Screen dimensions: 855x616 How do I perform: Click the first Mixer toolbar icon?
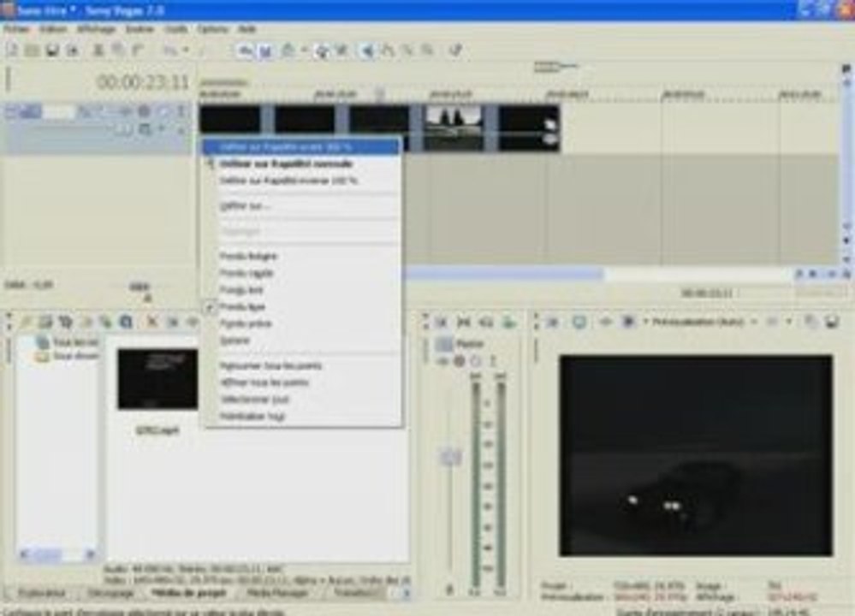442,323
